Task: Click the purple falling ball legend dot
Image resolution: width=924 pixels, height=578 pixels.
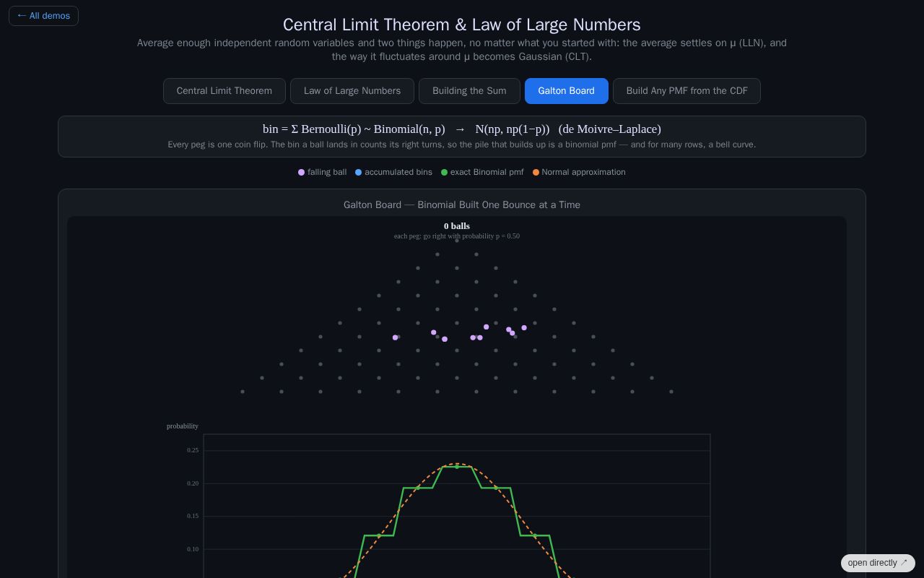Action: pos(302,173)
